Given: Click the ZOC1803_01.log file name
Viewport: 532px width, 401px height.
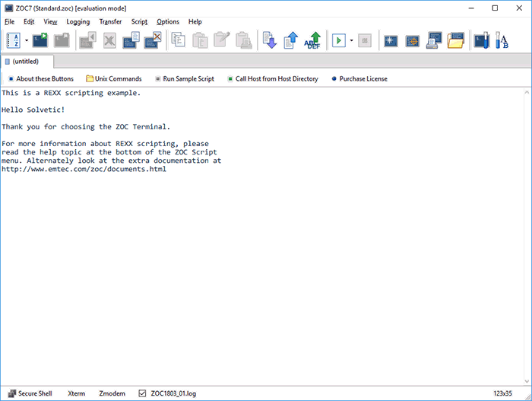Looking at the screenshot, I should [x=173, y=393].
